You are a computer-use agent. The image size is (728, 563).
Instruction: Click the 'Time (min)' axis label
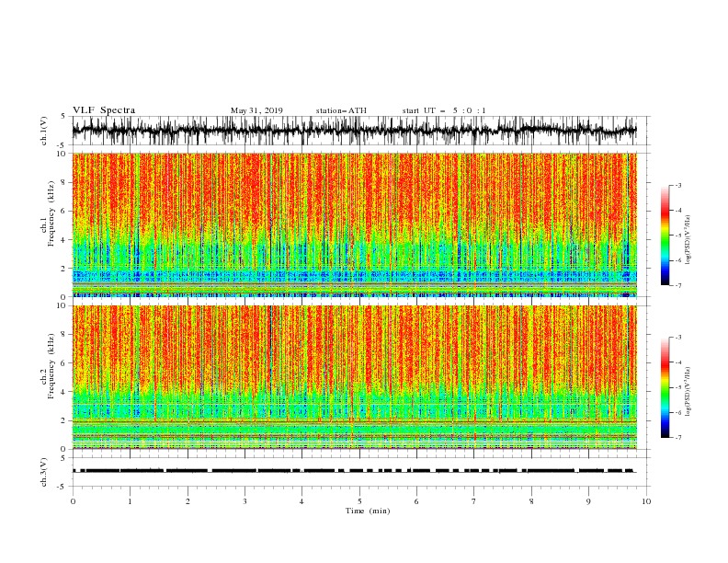pos(368,511)
